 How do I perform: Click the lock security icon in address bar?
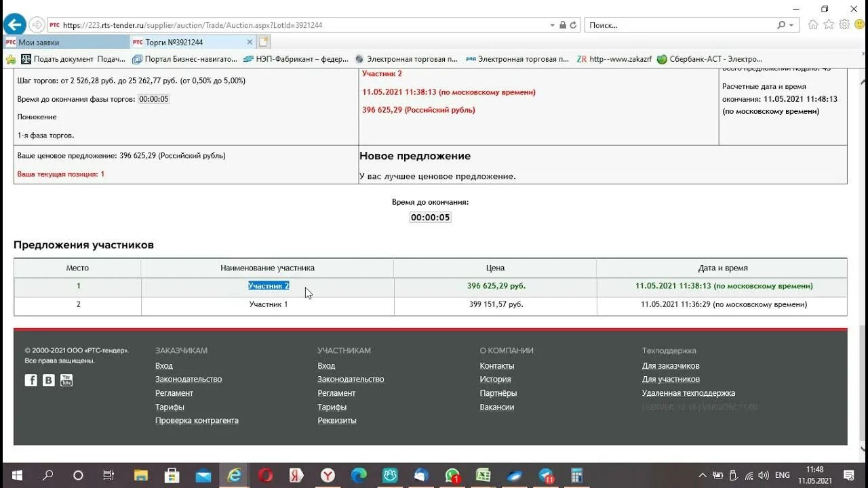coord(562,25)
